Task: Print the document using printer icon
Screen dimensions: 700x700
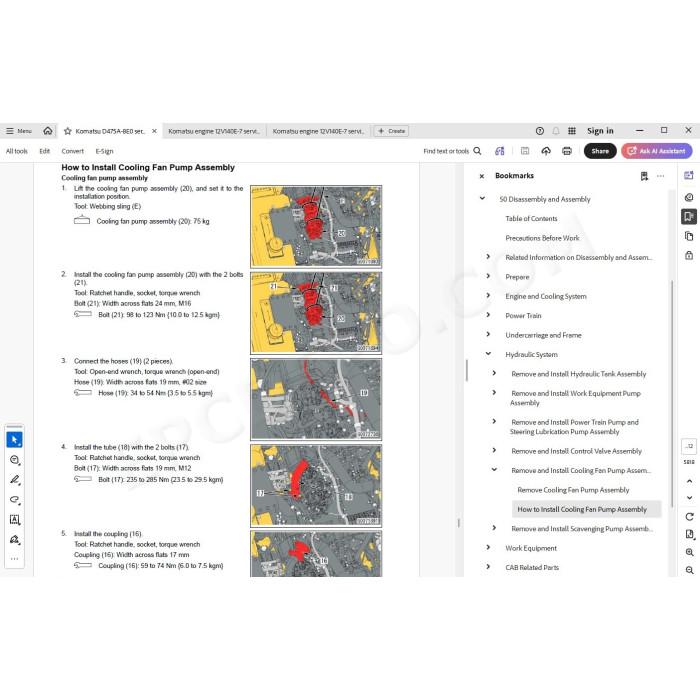Action: pos(567,151)
